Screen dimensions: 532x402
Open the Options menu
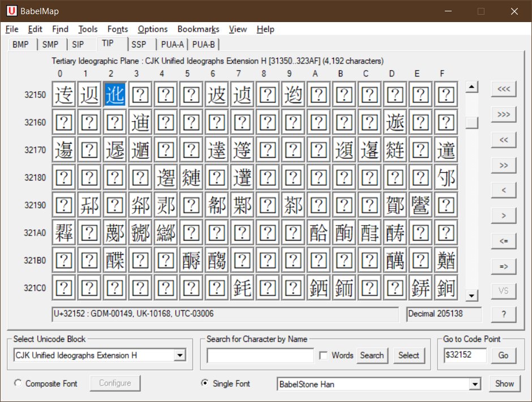click(153, 29)
